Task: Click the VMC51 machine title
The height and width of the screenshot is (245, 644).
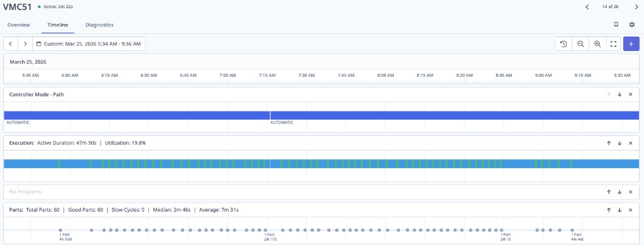Action: 17,7
